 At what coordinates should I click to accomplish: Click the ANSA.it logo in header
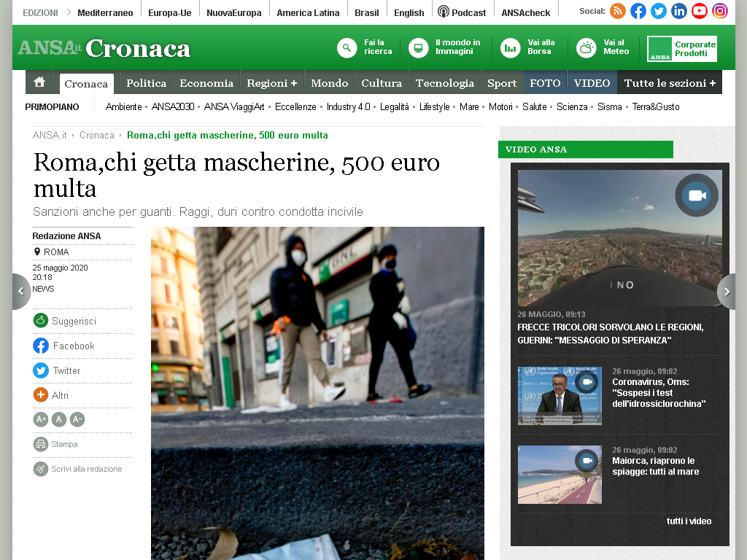click(x=50, y=47)
